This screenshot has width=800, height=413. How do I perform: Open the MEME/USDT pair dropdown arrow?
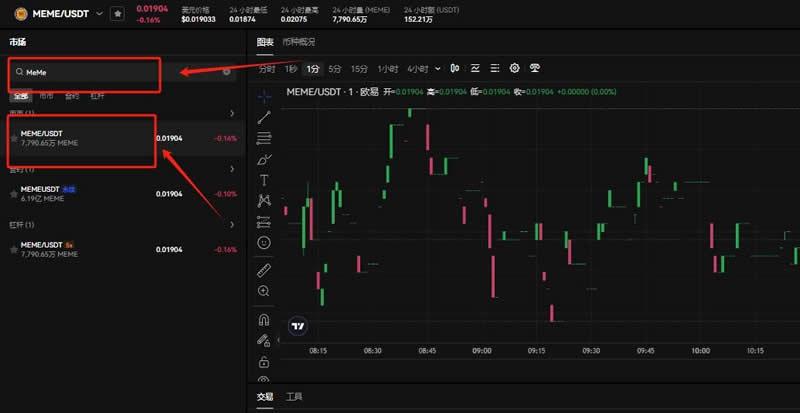[x=99, y=14]
